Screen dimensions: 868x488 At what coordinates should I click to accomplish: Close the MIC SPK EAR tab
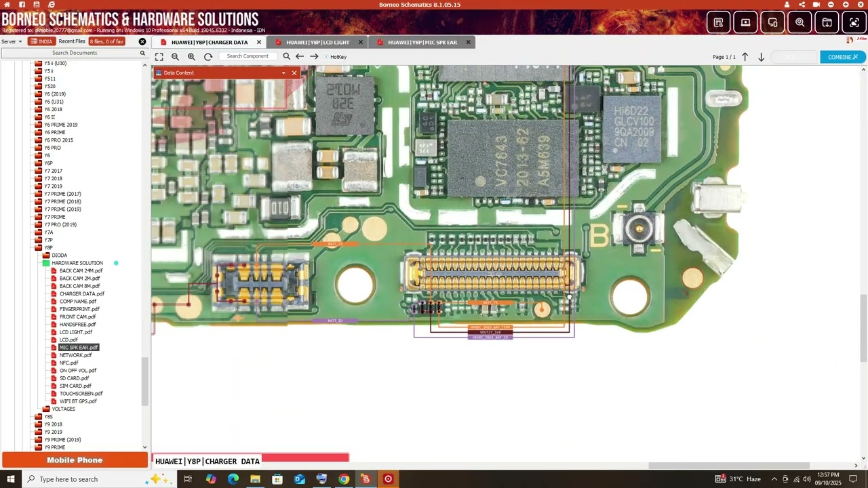pos(468,42)
